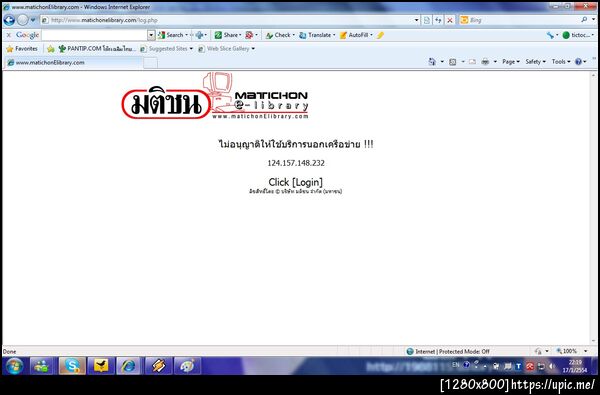Screen dimensions: 600x395
Task: Click Internet Protected Mode Off status zone
Action: [448, 351]
